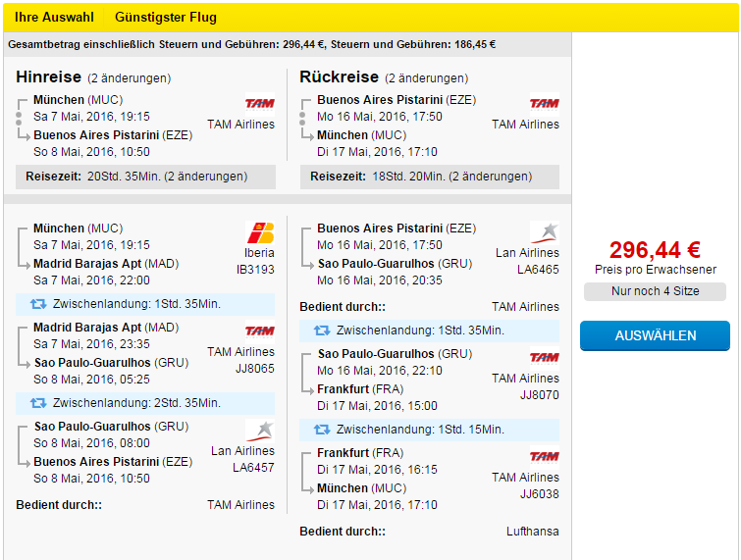Click the TAM logo in Hinreise summary
Image resolution: width=741 pixels, height=560 pixels.
point(260,104)
